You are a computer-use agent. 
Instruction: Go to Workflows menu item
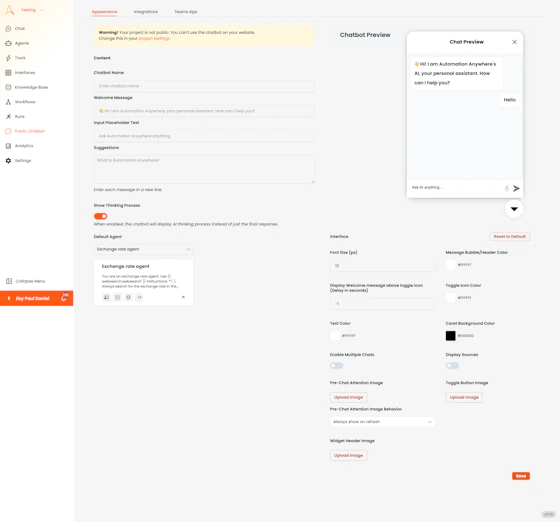pos(25,102)
